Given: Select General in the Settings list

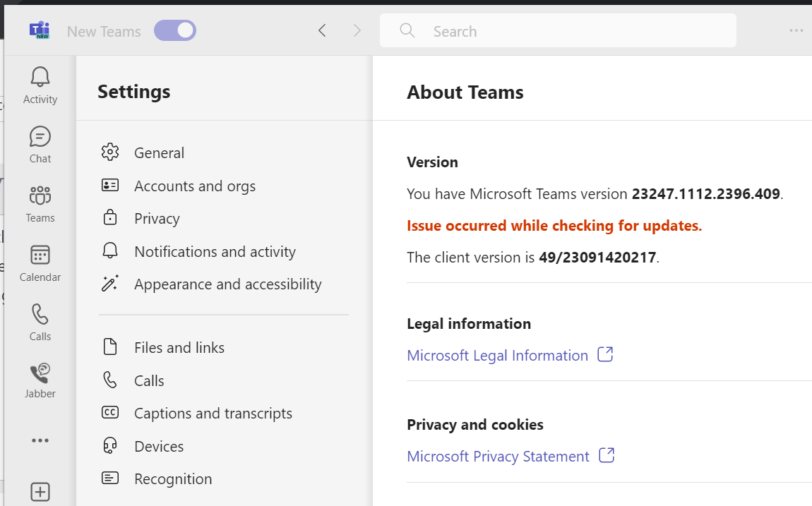Looking at the screenshot, I should click(159, 153).
